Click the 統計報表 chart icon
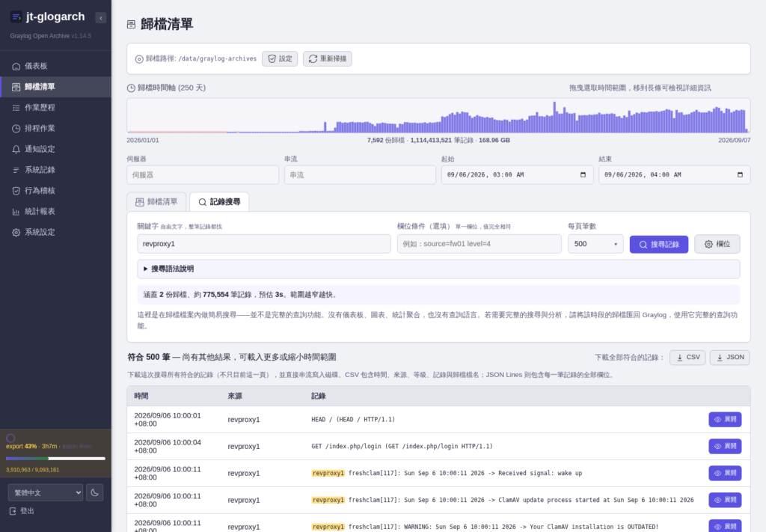 pyautogui.click(x=16, y=212)
